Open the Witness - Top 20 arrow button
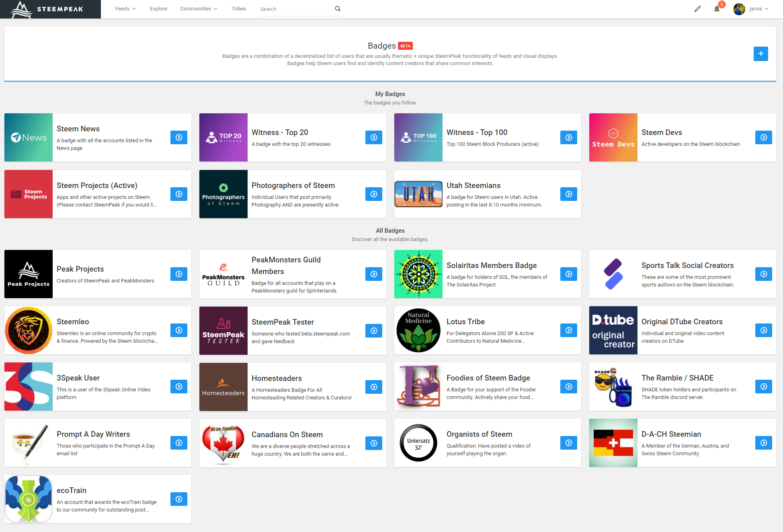 pyautogui.click(x=374, y=137)
